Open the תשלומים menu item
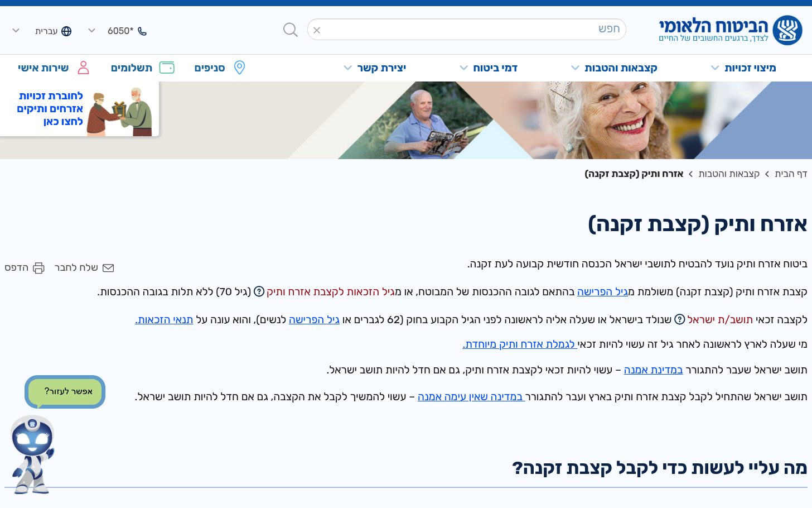This screenshot has width=812, height=508. [132, 68]
